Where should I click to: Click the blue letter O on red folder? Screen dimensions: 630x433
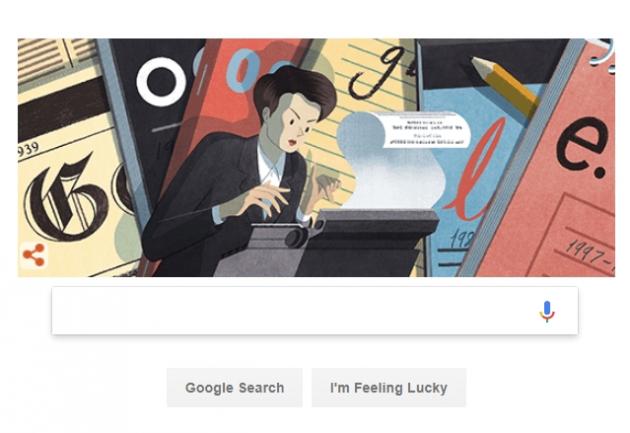241,71
